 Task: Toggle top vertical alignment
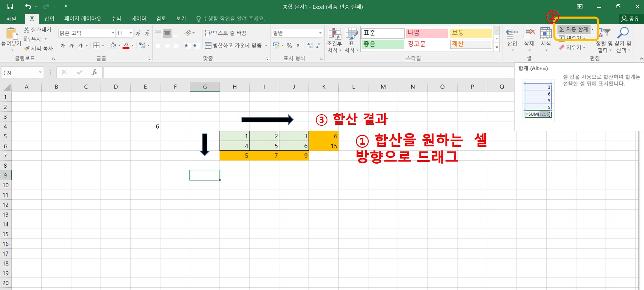[158, 33]
